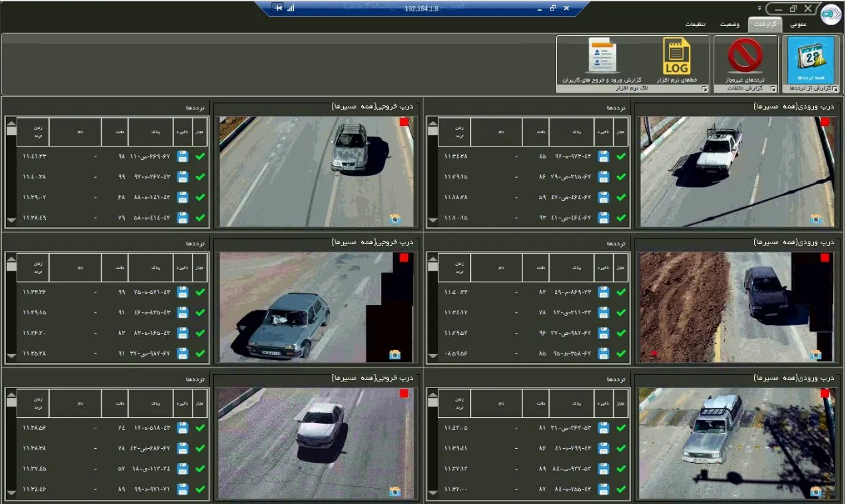The height and width of the screenshot is (504, 845).
Task: Open the ترددهای غیرمجاز unauthorized traffic report
Action: point(745,60)
